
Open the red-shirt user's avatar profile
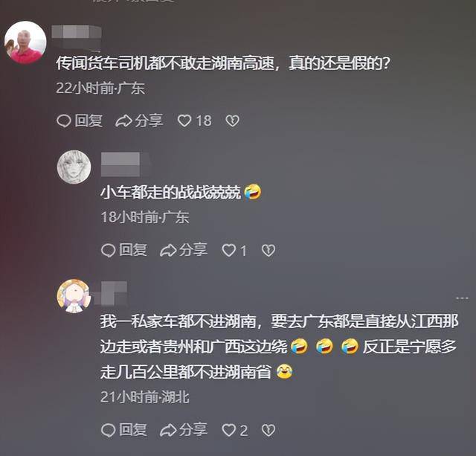[25, 42]
